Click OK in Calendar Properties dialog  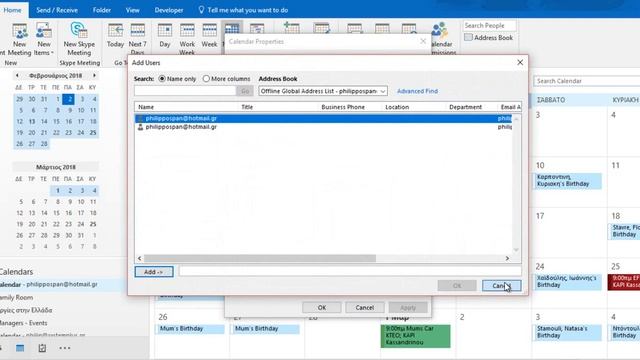point(322,308)
